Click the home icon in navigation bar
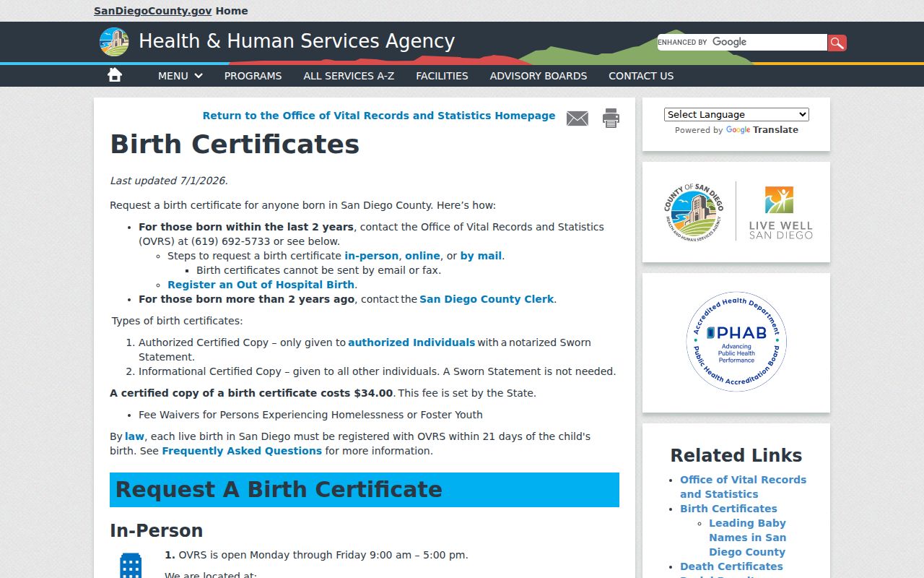This screenshot has height=578, width=924. point(115,74)
